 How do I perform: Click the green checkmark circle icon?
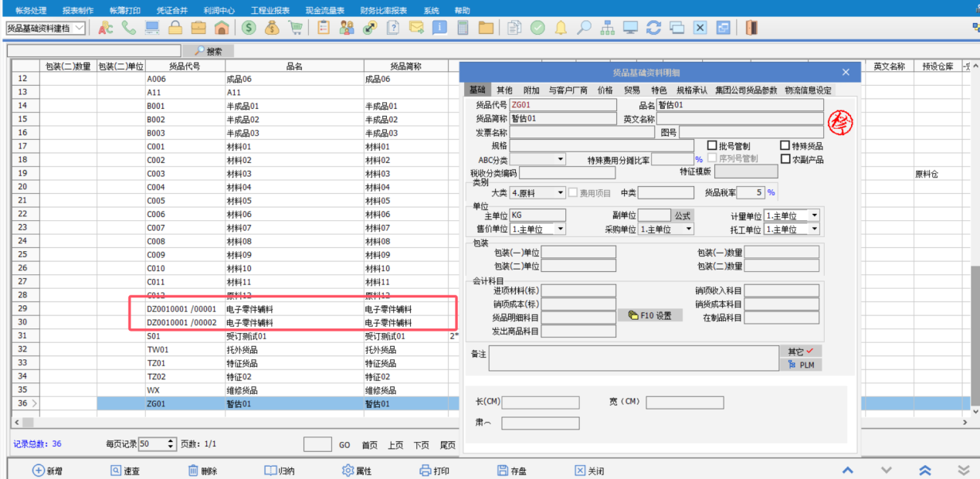pos(537,28)
